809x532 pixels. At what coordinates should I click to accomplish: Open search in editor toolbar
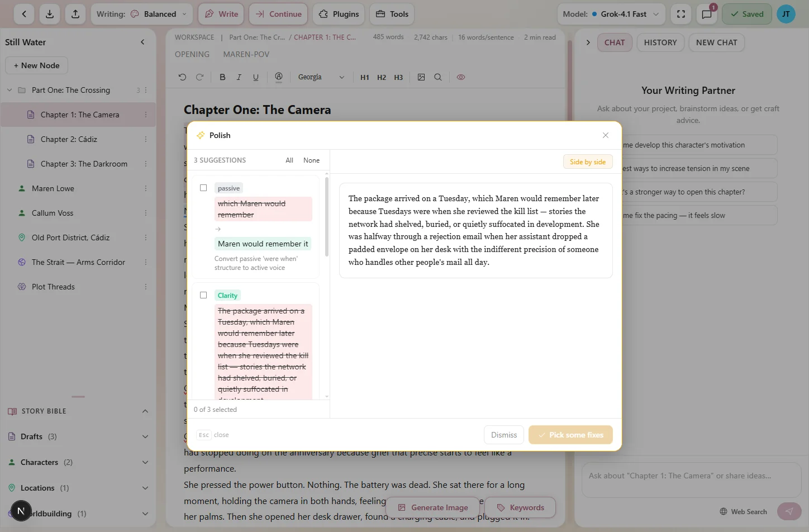coord(438,77)
